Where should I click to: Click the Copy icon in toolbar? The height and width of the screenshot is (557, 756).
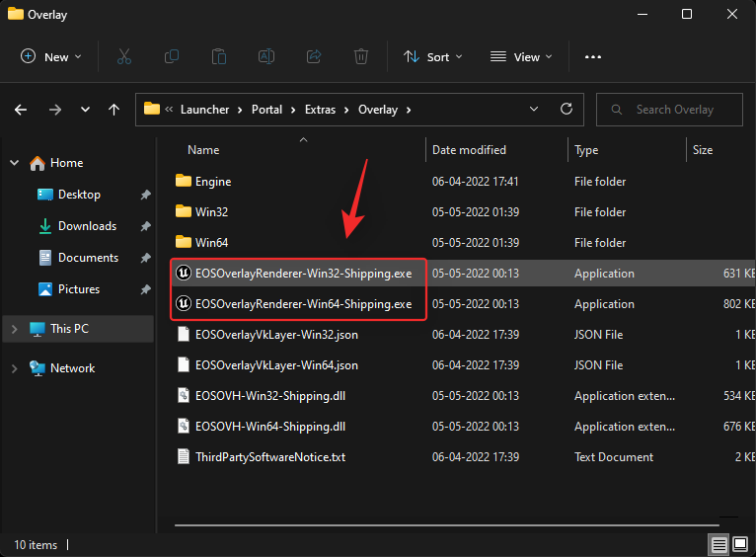[172, 57]
